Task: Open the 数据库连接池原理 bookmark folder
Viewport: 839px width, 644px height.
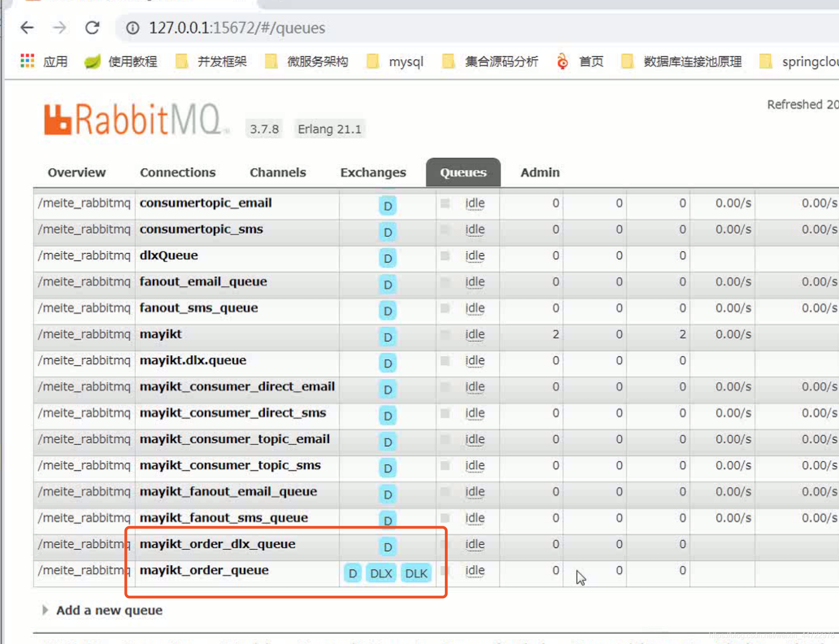Action: tap(681, 61)
